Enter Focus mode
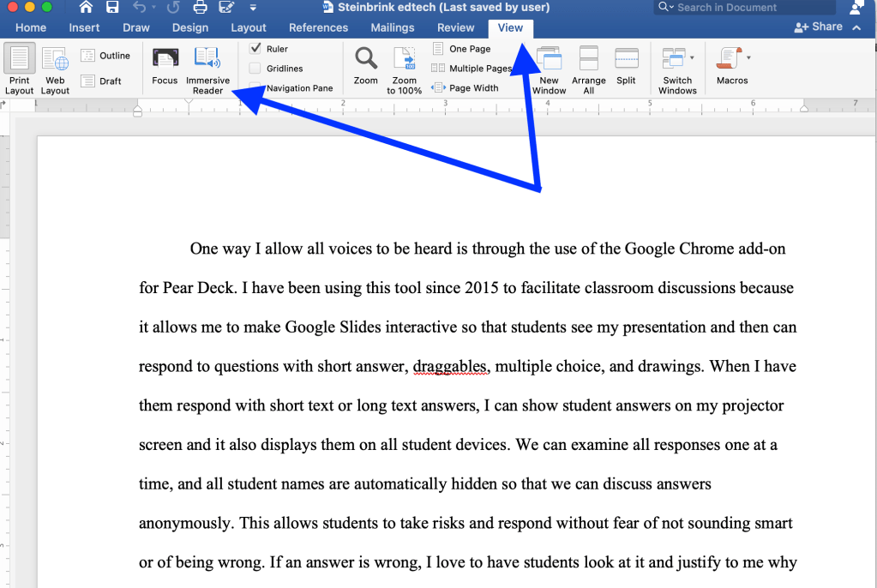 165,67
